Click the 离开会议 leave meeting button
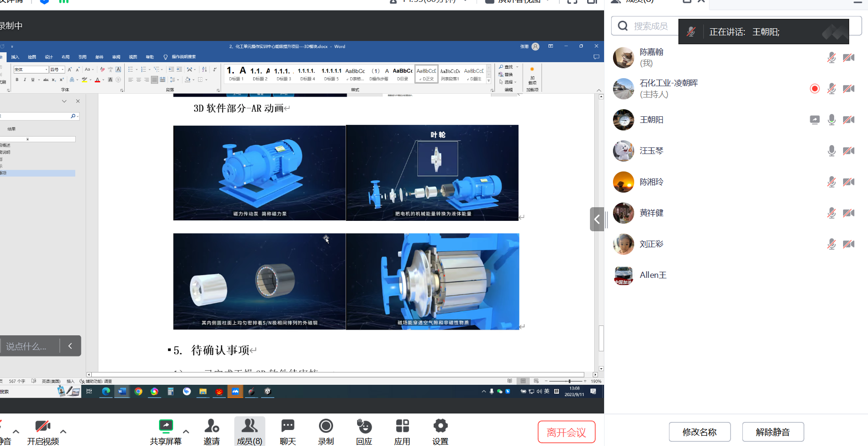 tap(566, 432)
